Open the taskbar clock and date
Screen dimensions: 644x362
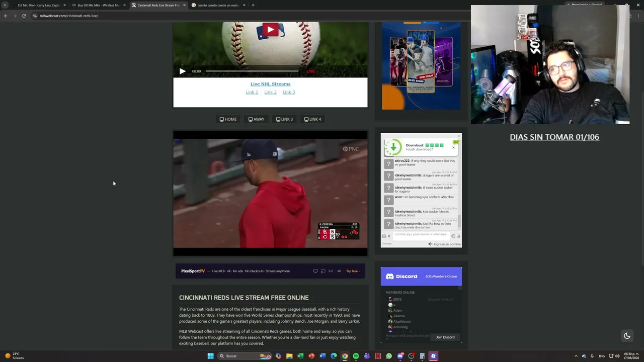[x=631, y=356]
